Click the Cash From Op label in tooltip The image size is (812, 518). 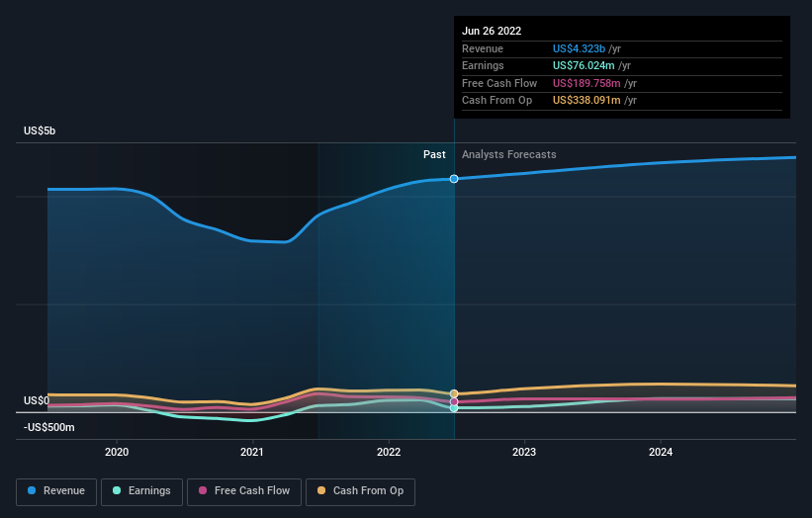pyautogui.click(x=496, y=101)
